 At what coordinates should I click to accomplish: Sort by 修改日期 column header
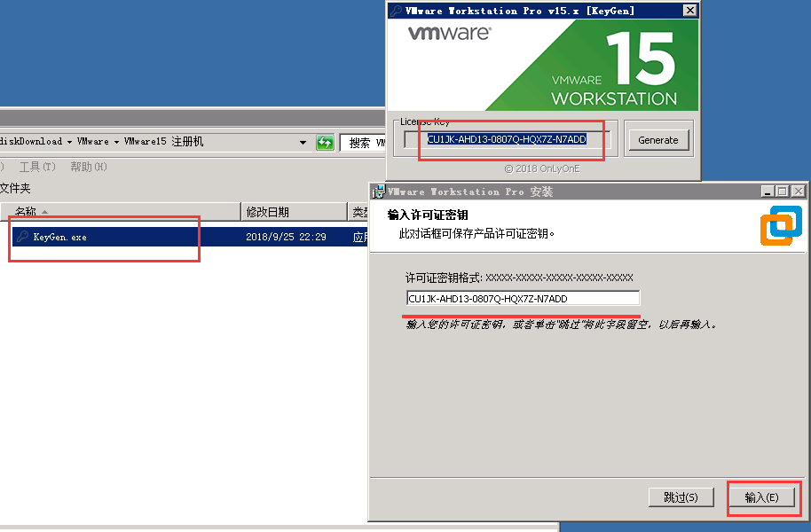click(x=294, y=211)
